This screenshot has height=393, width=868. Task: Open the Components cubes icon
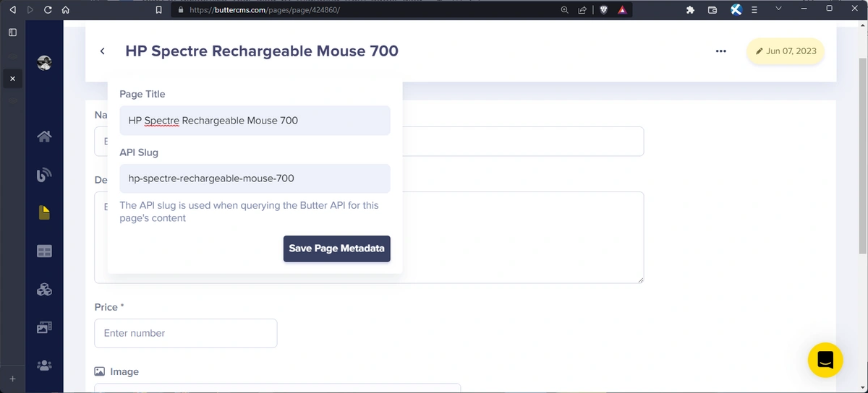tap(44, 290)
